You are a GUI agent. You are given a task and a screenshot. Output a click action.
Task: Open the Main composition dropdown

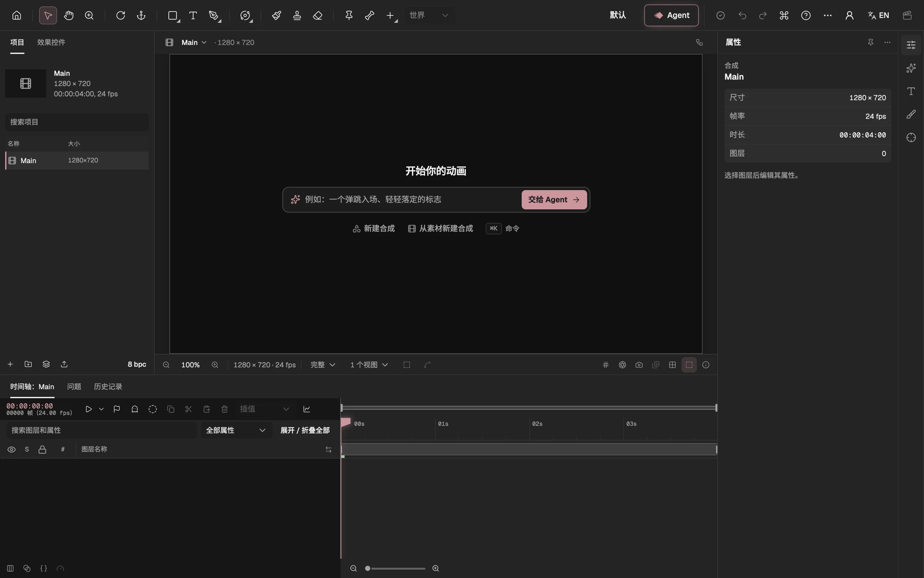pos(194,42)
